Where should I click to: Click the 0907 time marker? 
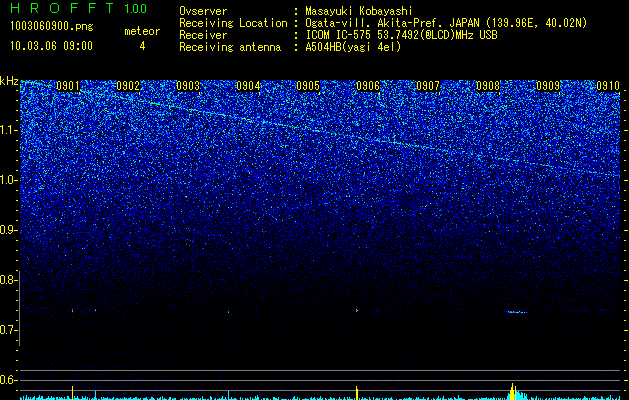428,86
